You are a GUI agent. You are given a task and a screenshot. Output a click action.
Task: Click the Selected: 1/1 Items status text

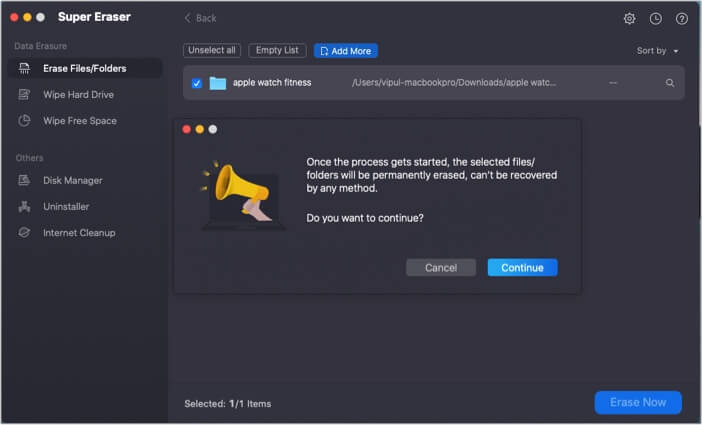coord(227,404)
